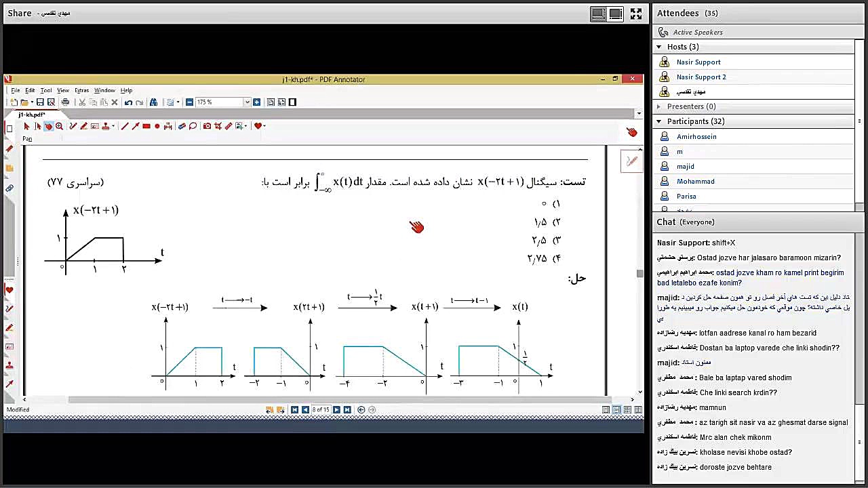Collapse the Participants (32) group

click(658, 121)
